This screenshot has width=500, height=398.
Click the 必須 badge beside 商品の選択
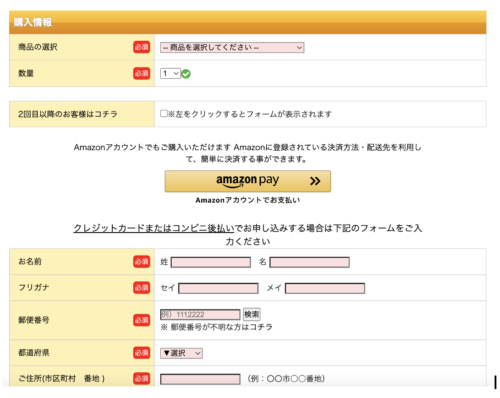click(142, 47)
